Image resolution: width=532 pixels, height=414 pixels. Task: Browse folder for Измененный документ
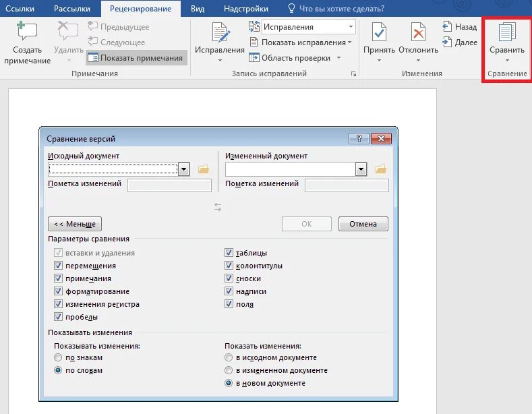click(381, 169)
